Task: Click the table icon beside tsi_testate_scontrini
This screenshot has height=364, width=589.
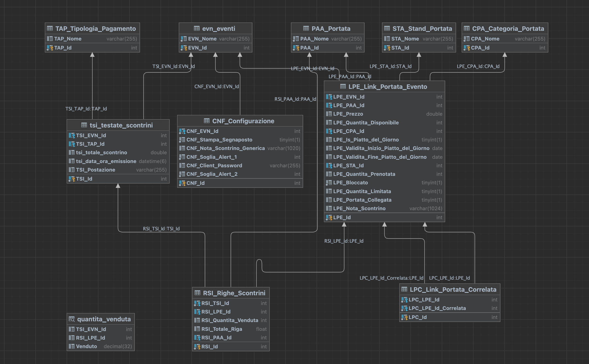Action: pos(84,125)
